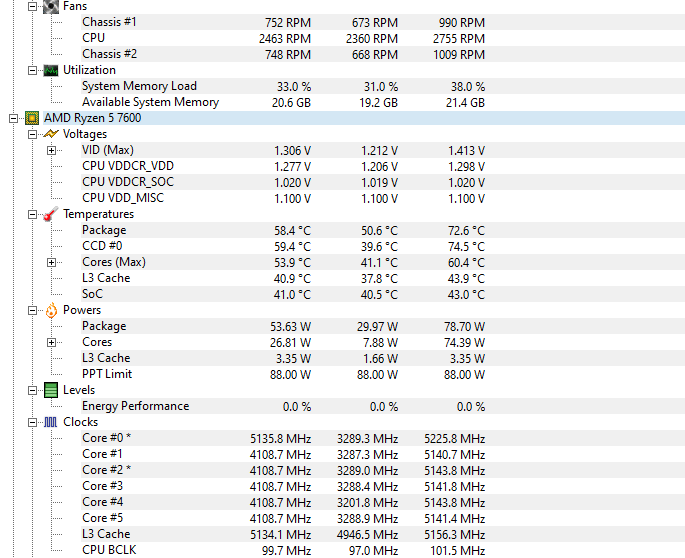This screenshot has height=558, width=685.
Task: Click the Powers group label
Action: pos(82,310)
